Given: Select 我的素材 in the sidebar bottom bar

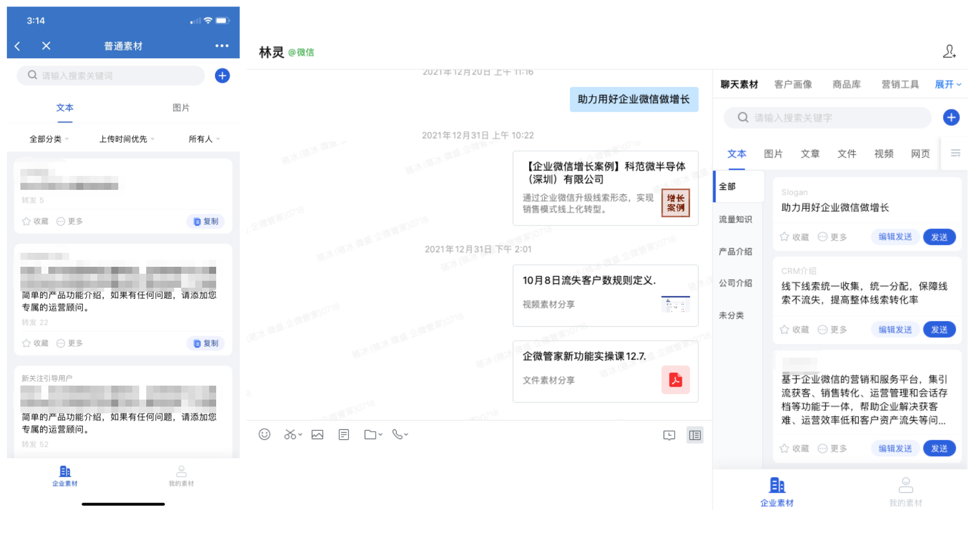Looking at the screenshot, I should click(905, 492).
